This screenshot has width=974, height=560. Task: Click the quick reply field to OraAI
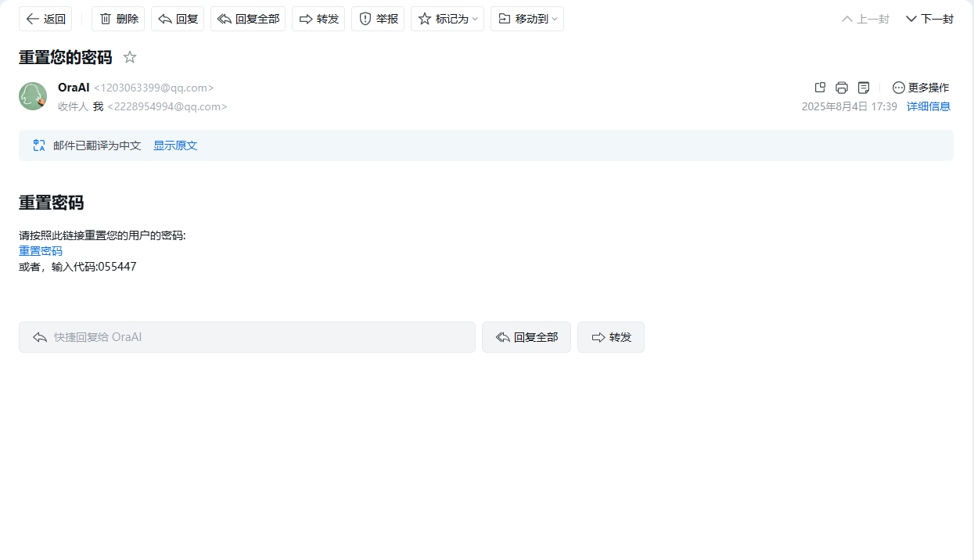(246, 337)
